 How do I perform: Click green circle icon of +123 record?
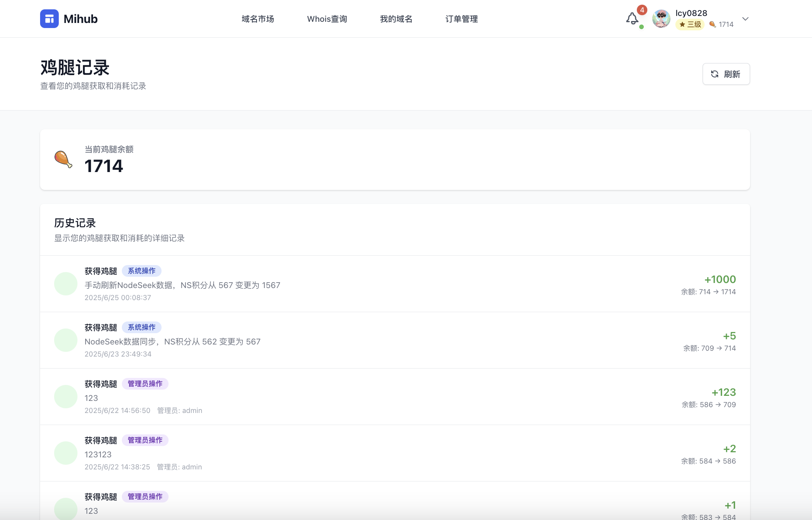point(65,397)
